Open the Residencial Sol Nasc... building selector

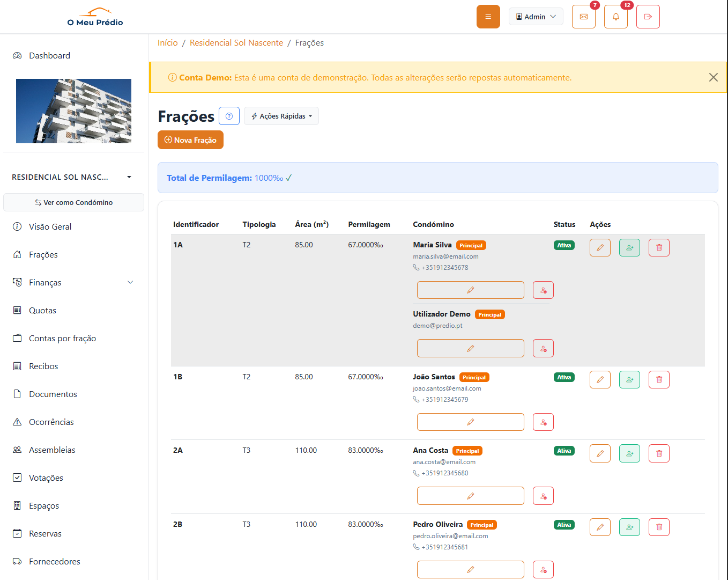coord(72,177)
